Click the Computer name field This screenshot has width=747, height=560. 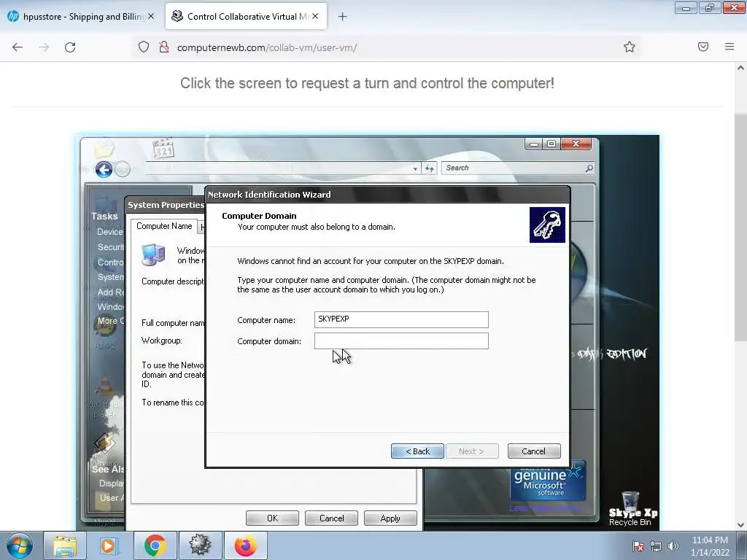click(x=401, y=319)
